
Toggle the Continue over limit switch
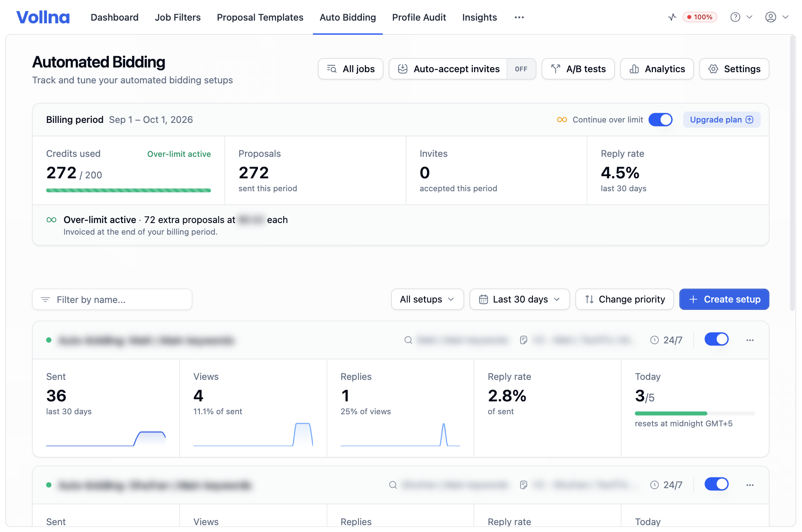[x=661, y=120]
